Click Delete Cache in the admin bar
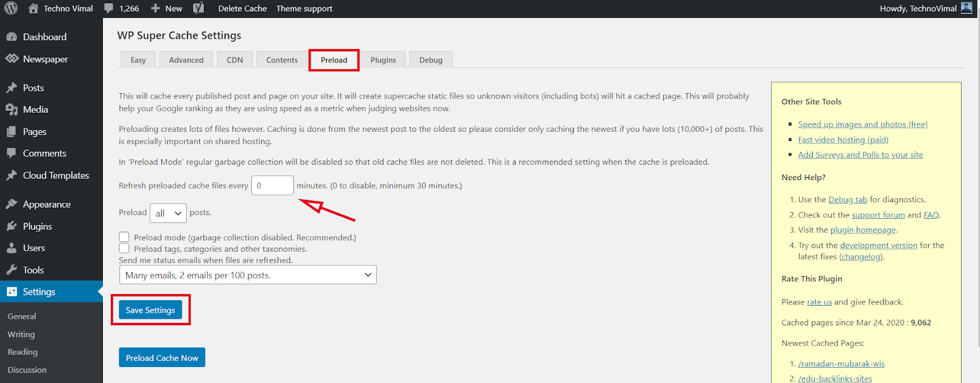This screenshot has width=980, height=383. (x=243, y=9)
